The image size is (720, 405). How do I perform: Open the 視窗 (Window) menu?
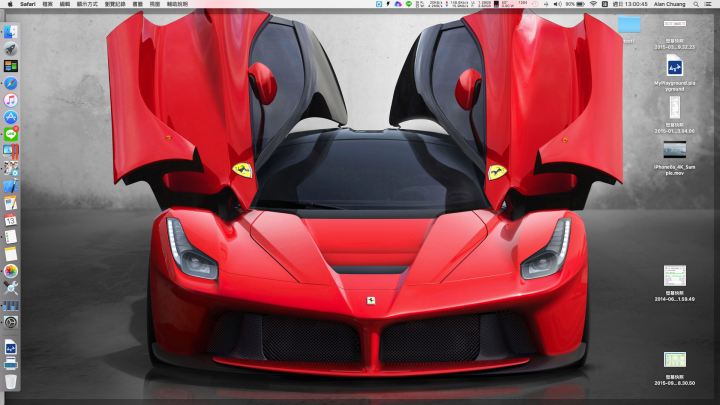155,4
